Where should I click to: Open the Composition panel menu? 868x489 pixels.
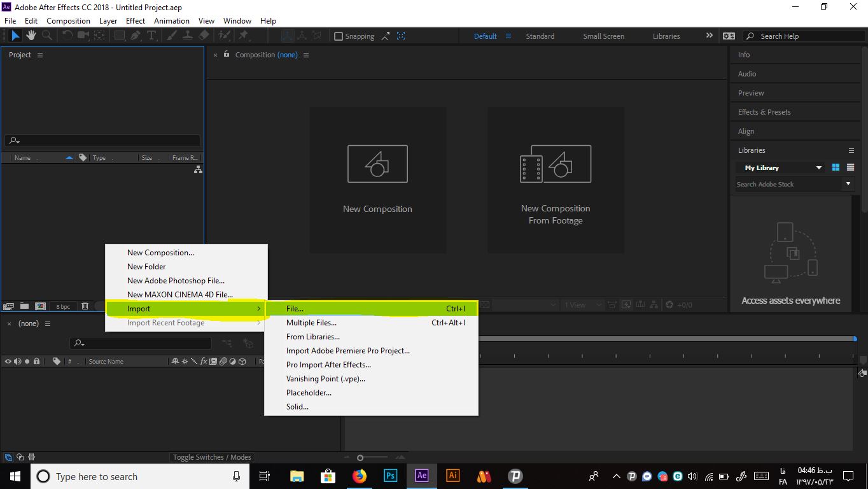(306, 55)
